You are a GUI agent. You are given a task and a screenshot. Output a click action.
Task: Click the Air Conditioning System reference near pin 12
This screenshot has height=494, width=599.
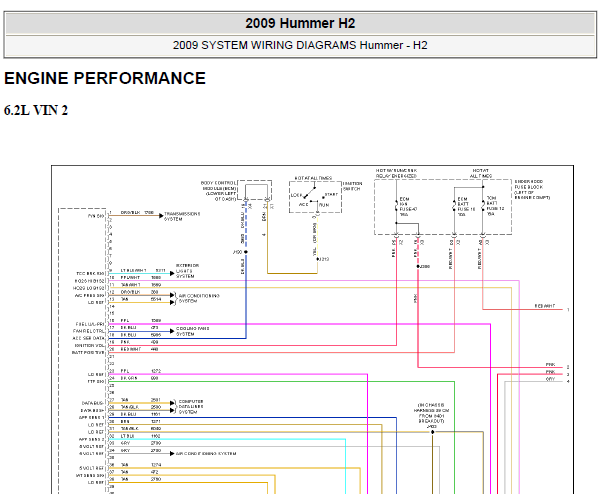(199, 298)
